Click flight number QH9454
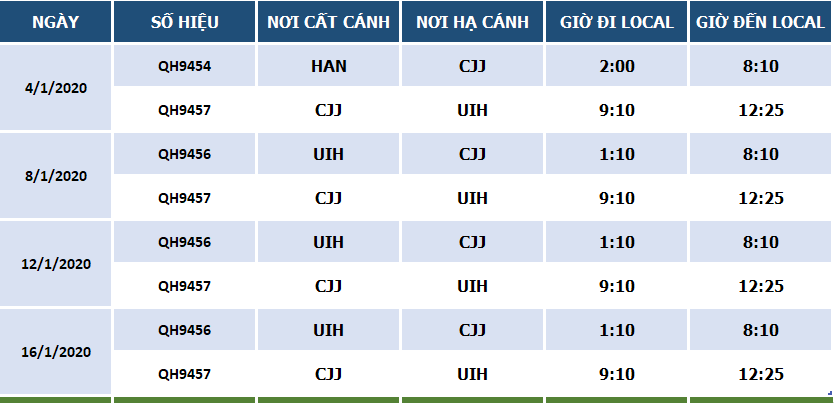834x403 pixels. click(184, 67)
